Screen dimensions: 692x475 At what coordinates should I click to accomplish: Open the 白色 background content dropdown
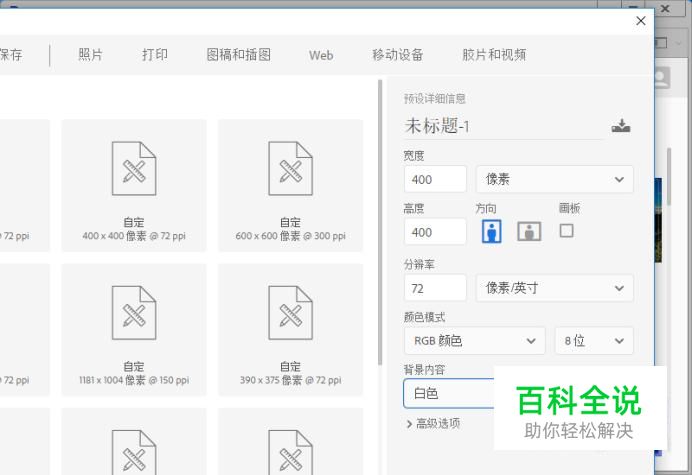(x=448, y=393)
